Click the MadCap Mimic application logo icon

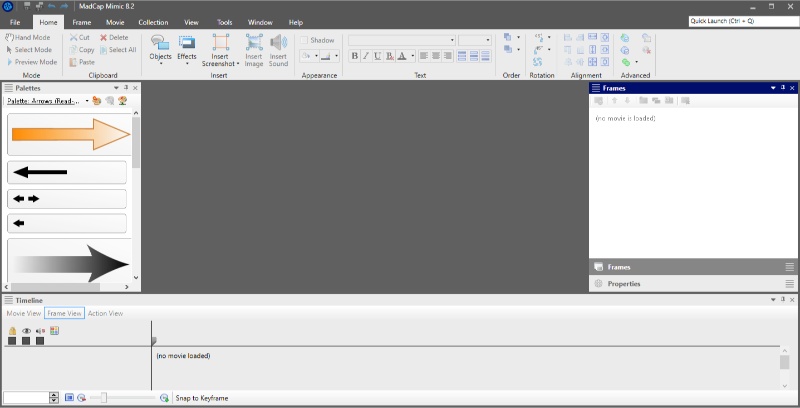8,7
